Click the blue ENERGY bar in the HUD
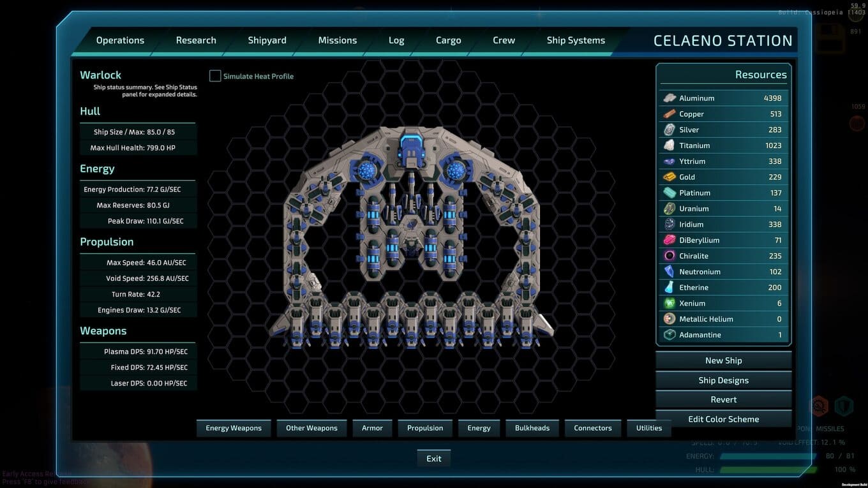Screen dimensions: 868x488 point(768,456)
